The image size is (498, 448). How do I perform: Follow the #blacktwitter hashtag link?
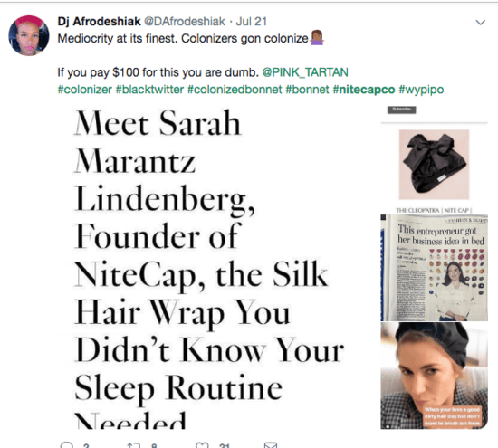(149, 90)
